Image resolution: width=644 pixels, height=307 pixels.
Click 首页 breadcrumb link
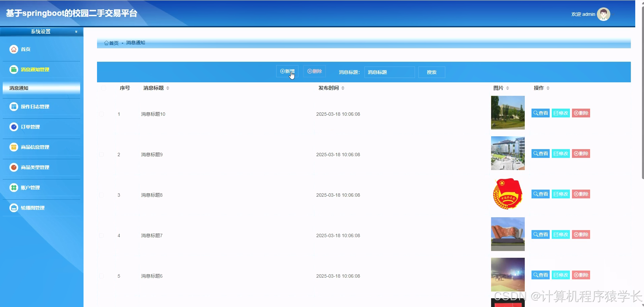pos(114,43)
